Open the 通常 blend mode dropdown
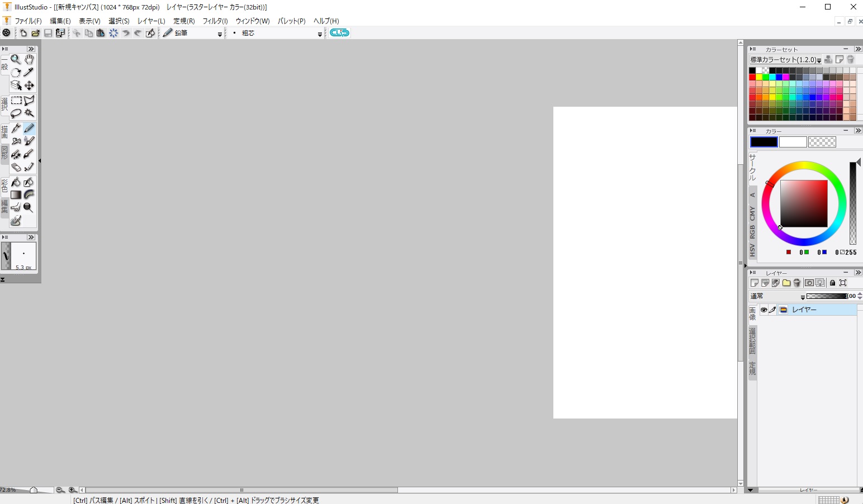 coord(803,297)
